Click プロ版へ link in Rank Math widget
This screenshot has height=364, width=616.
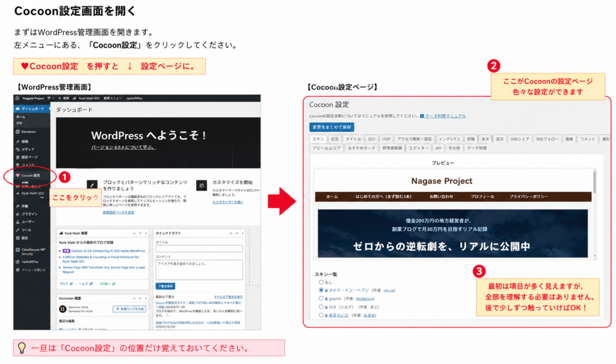107,283
